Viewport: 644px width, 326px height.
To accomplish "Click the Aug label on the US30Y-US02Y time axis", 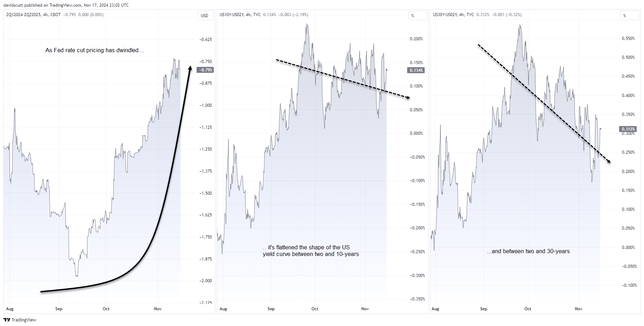I will click(435, 309).
